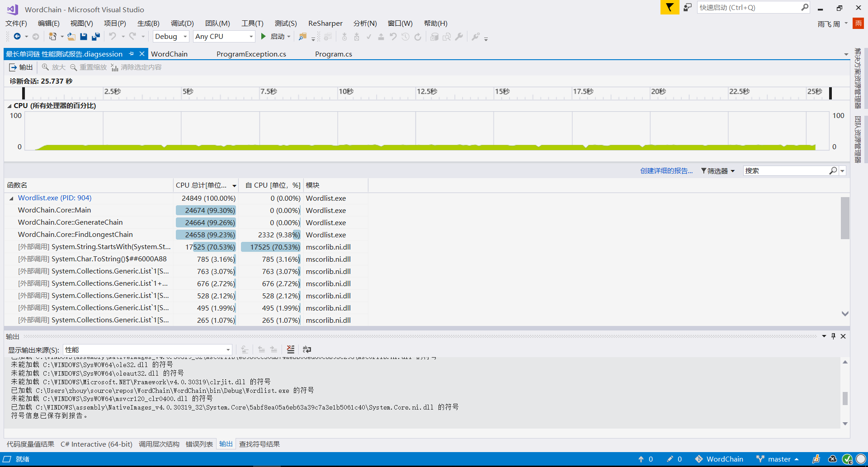Toggle Word Wrap in Output panel
Screen dimensions: 868x467
coord(307,349)
